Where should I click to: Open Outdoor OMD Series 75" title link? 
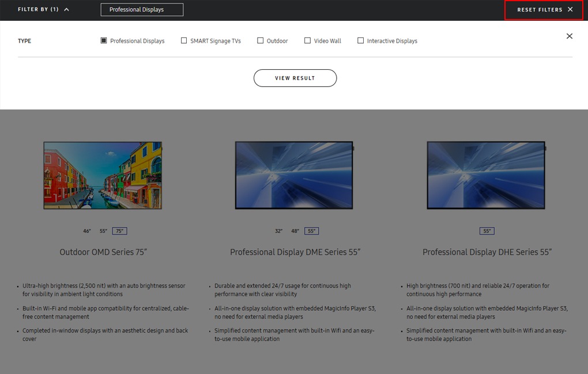(103, 252)
